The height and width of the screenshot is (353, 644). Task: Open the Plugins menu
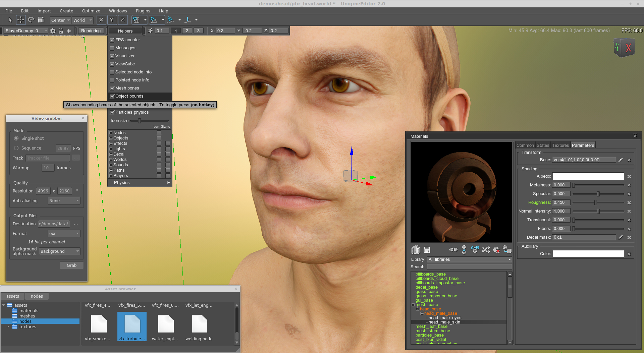click(x=143, y=11)
